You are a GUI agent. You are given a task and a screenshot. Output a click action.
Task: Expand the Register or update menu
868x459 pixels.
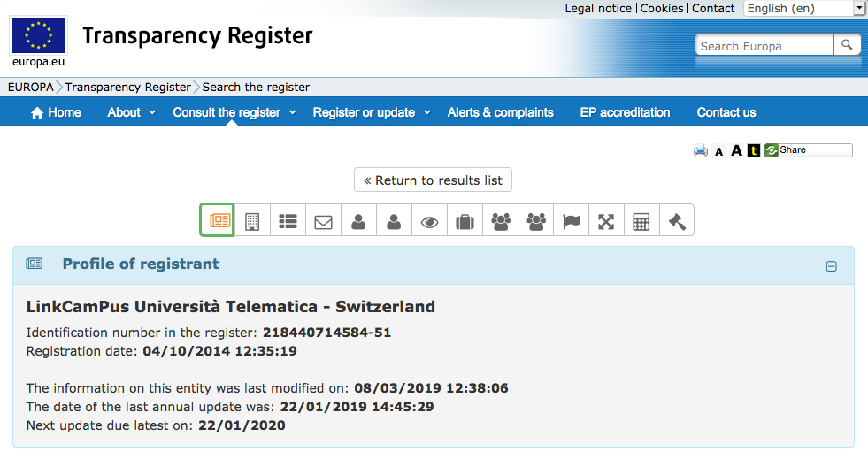click(x=371, y=112)
